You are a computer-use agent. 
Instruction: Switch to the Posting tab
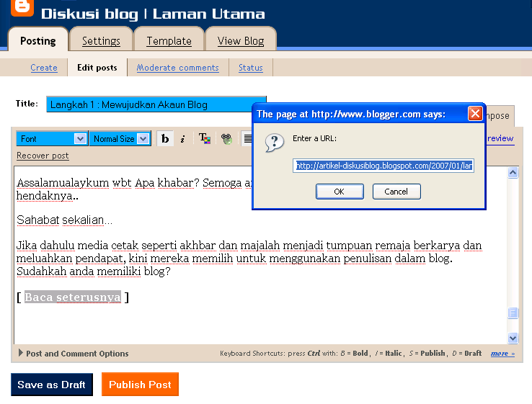click(x=38, y=41)
